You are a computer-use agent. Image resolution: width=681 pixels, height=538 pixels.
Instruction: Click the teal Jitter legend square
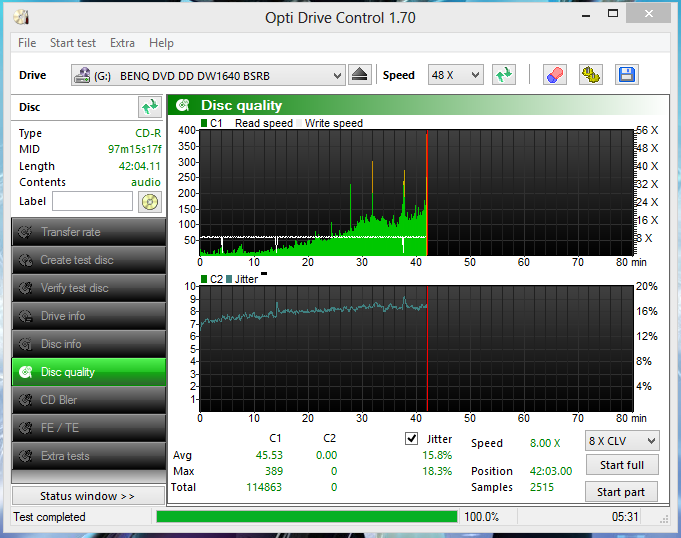pos(229,279)
